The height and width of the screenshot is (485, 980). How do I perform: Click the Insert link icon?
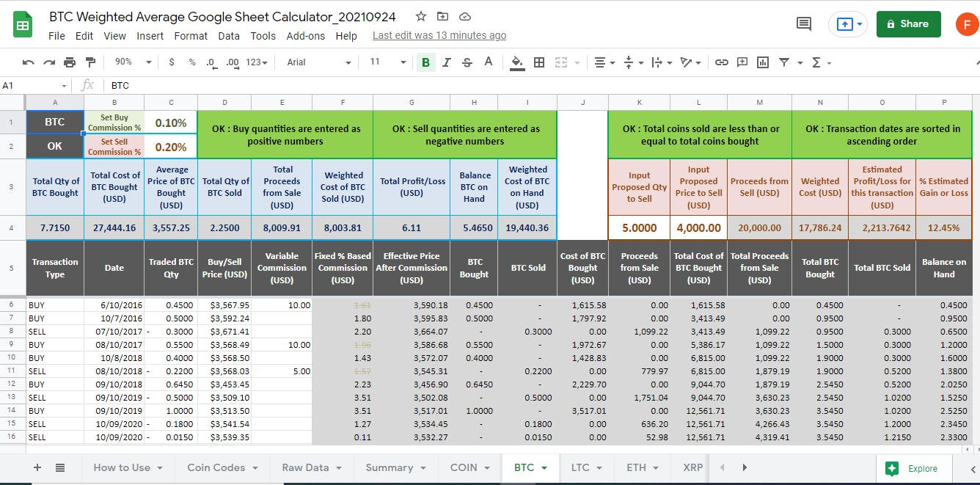point(721,62)
